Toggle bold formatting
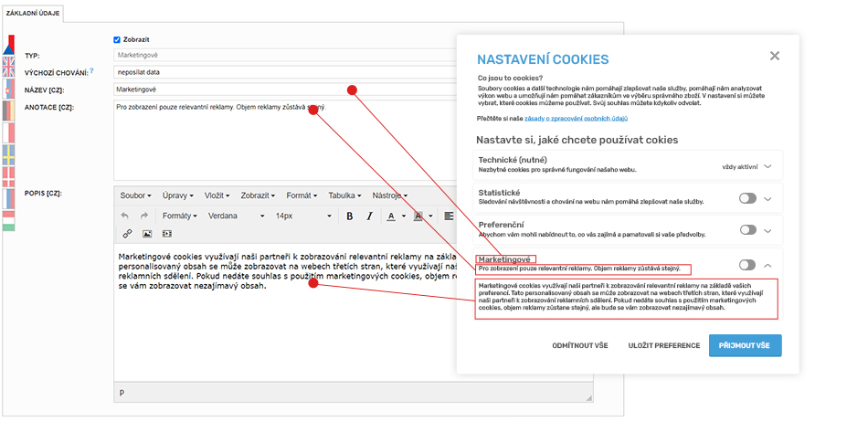The image size is (868, 422). click(x=349, y=216)
